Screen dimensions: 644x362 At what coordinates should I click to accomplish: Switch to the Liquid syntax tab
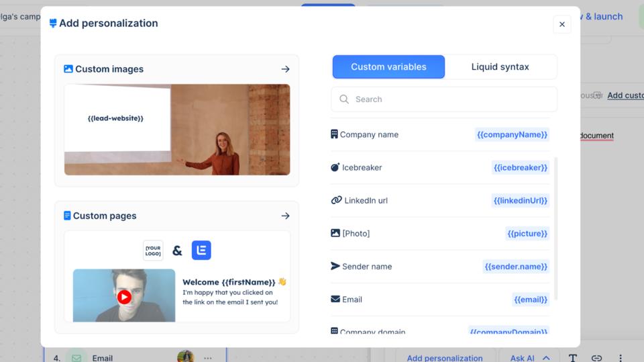[500, 66]
